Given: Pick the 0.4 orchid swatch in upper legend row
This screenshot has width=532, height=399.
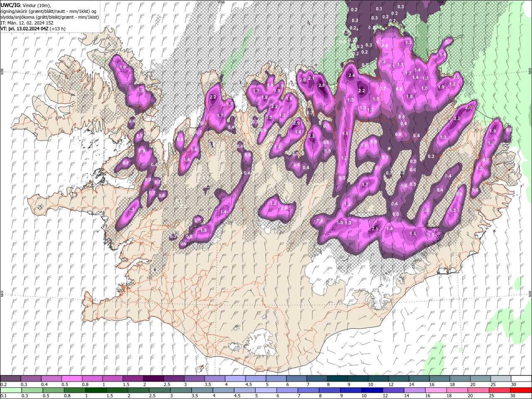Looking at the screenshot, I should [51, 379].
